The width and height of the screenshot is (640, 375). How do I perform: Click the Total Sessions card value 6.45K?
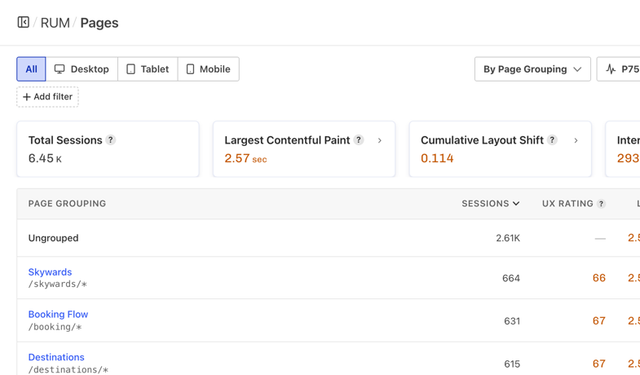point(45,158)
